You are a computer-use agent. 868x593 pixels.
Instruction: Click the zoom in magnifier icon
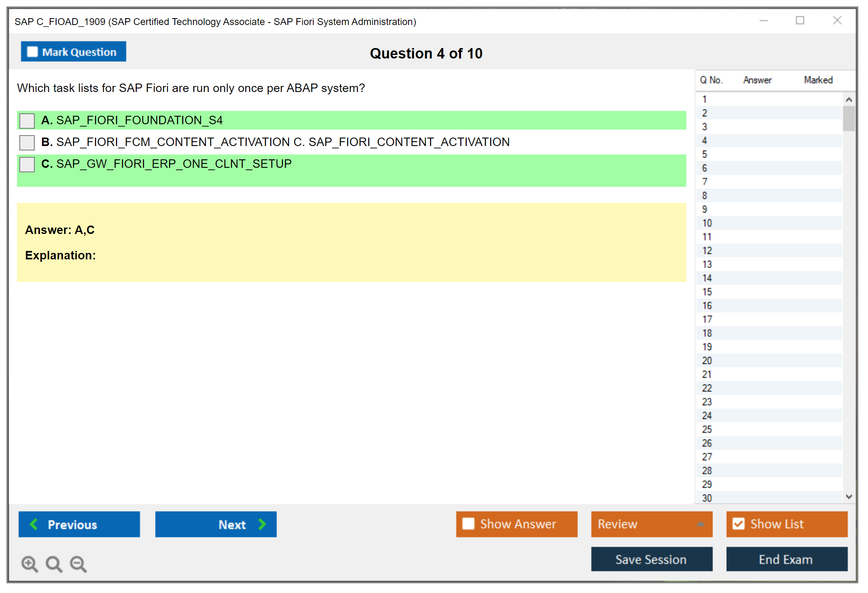[x=29, y=564]
